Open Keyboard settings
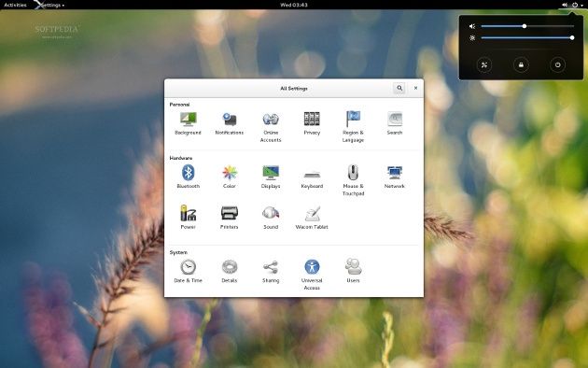Image resolution: width=588 pixels, height=368 pixels. (x=312, y=179)
